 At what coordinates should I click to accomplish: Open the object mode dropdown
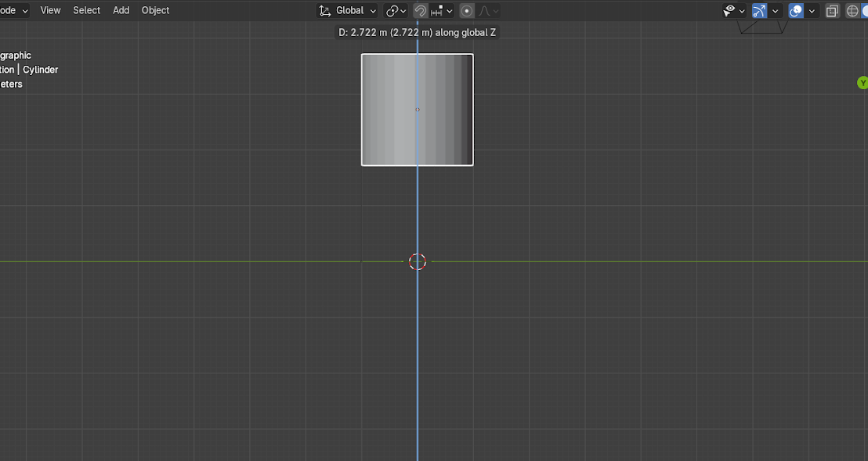[x=14, y=10]
